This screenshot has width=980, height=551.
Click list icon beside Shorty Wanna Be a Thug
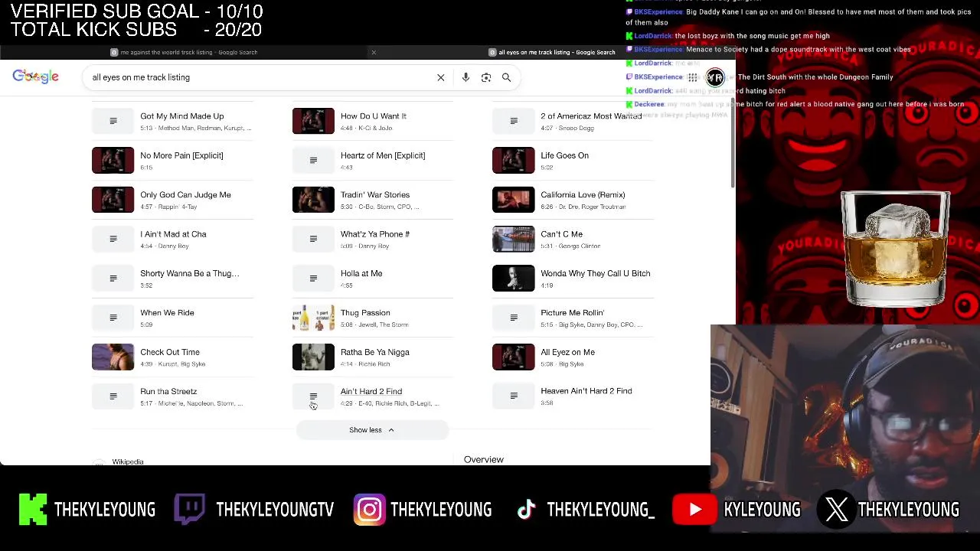point(113,279)
